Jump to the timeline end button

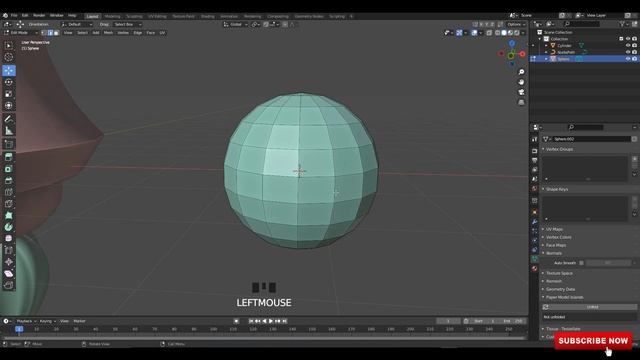tap(284, 321)
